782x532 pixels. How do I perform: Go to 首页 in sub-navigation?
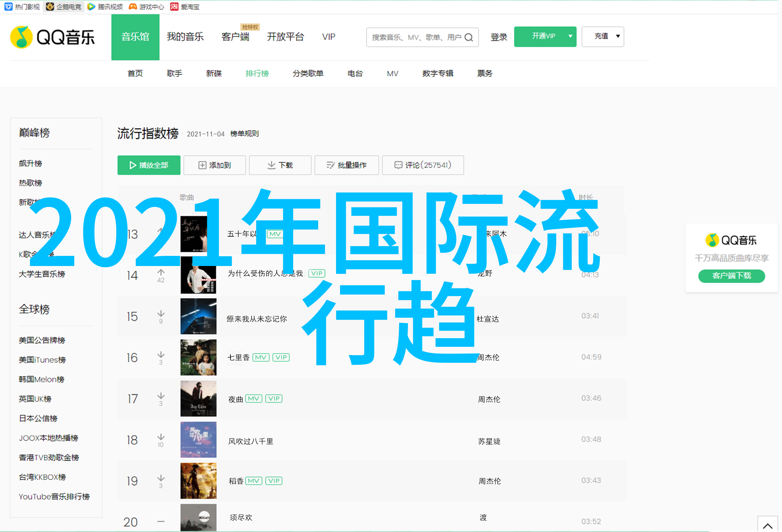coord(135,73)
